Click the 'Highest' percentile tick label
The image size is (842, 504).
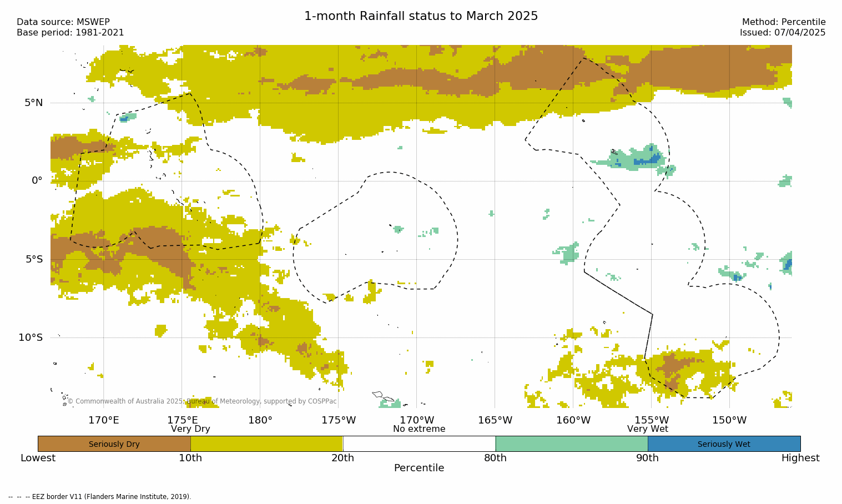(800, 458)
